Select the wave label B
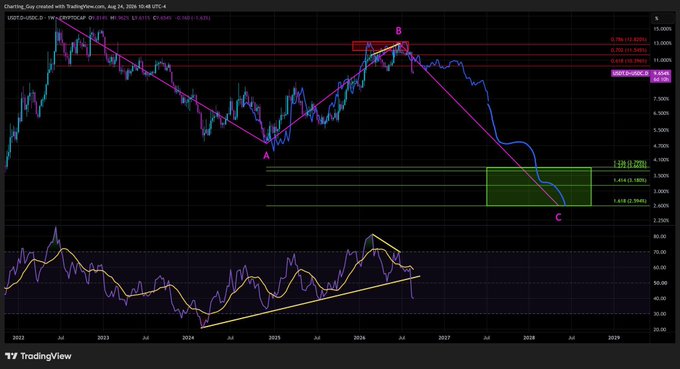The height and width of the screenshot is (369, 680). click(399, 31)
